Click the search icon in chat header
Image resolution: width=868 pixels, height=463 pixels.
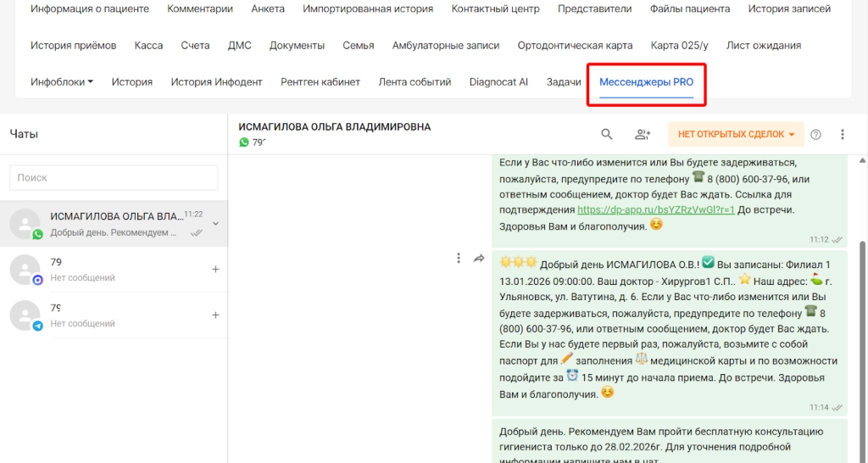tap(607, 134)
